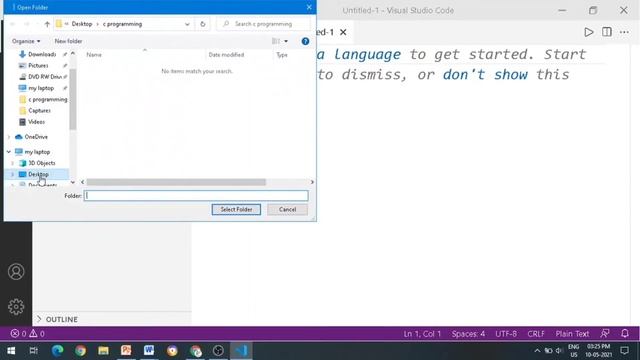Viewport: 640px width, 360px height.
Task: Select Downloads in quick access
Action: pyautogui.click(x=42, y=54)
